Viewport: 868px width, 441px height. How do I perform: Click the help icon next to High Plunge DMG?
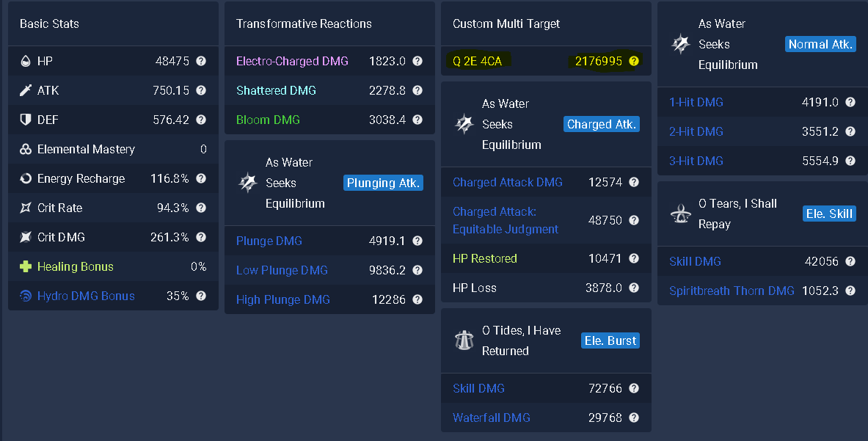417,299
